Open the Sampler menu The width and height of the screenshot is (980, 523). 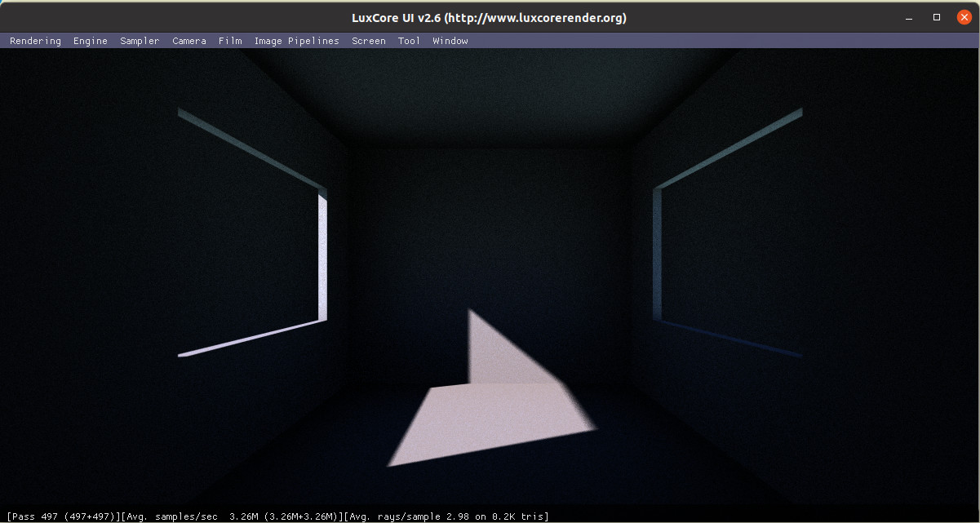(x=140, y=41)
